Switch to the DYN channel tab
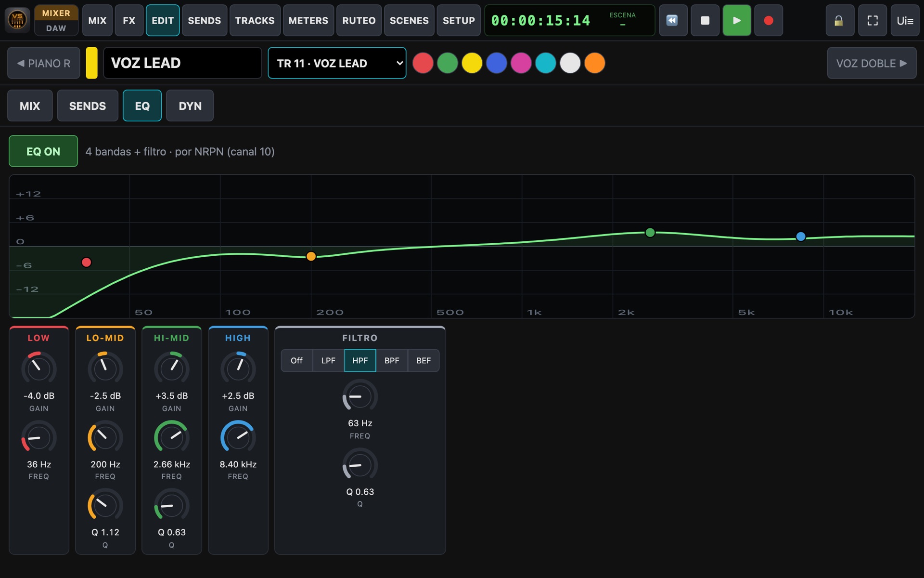The image size is (924, 578). click(190, 105)
